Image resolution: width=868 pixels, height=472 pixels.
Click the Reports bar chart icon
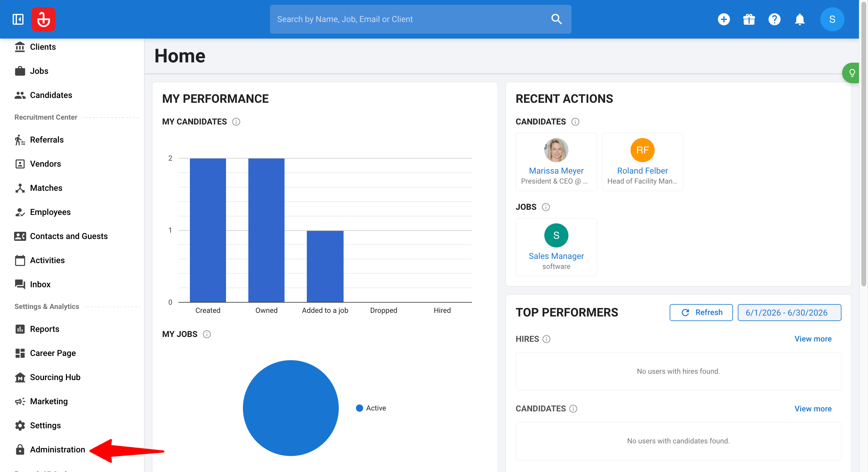pyautogui.click(x=20, y=329)
